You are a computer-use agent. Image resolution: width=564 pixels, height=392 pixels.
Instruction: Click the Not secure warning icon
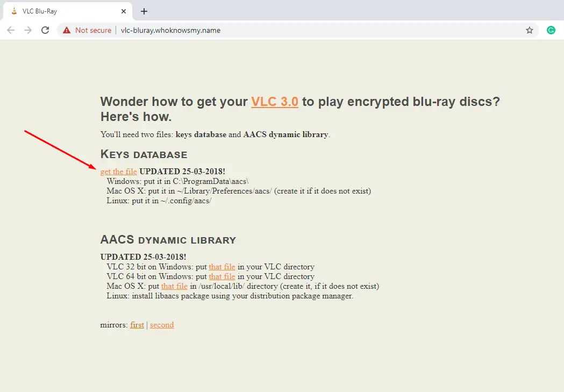pos(67,30)
